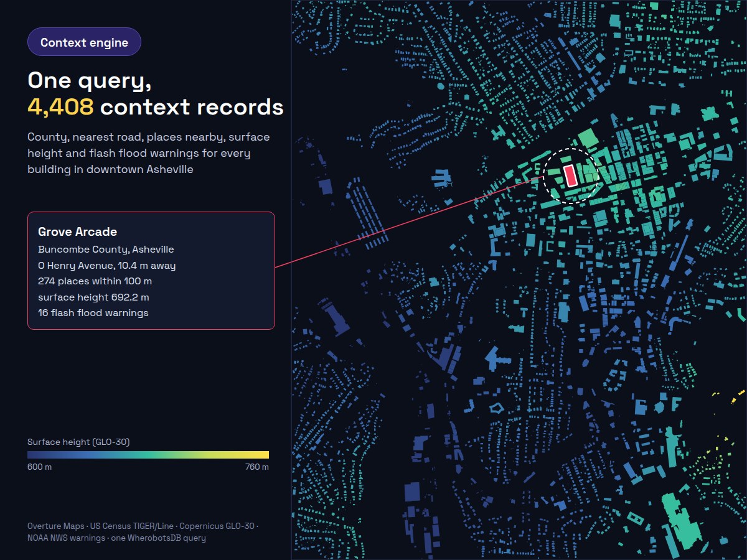Click the '16 flash flood warnings' line
Image resolution: width=747 pixels, height=560 pixels.
93,313
